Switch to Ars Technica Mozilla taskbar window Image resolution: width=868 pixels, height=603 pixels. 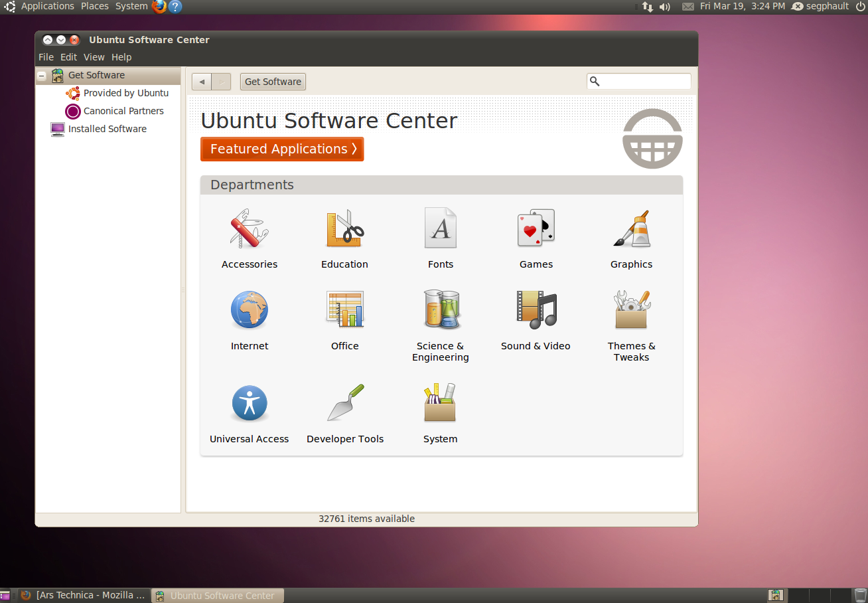(x=84, y=596)
